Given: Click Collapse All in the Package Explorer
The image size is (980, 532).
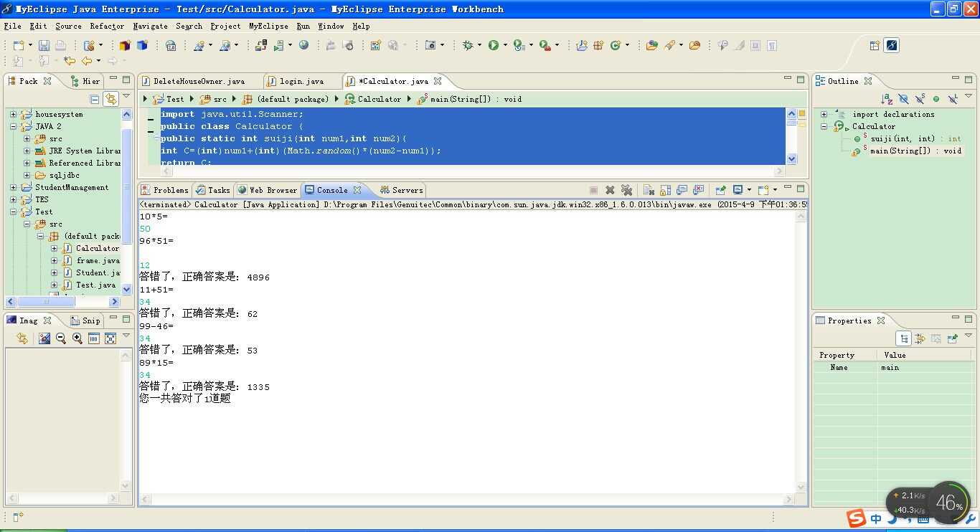Looking at the screenshot, I should [95, 99].
